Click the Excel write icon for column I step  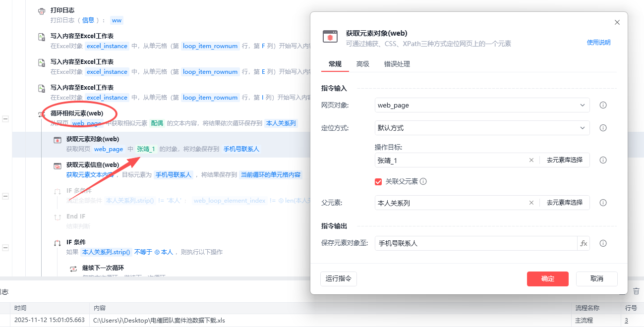pyautogui.click(x=42, y=89)
